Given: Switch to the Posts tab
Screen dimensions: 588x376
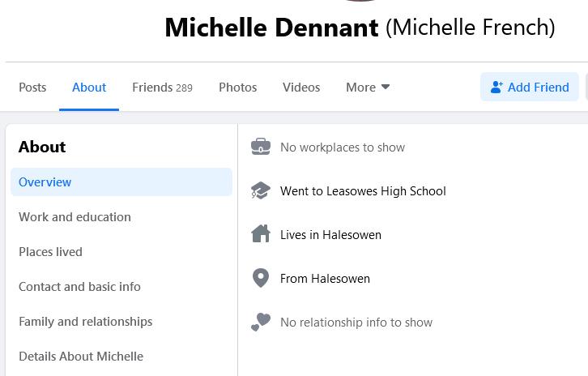Looking at the screenshot, I should pyautogui.click(x=32, y=88).
